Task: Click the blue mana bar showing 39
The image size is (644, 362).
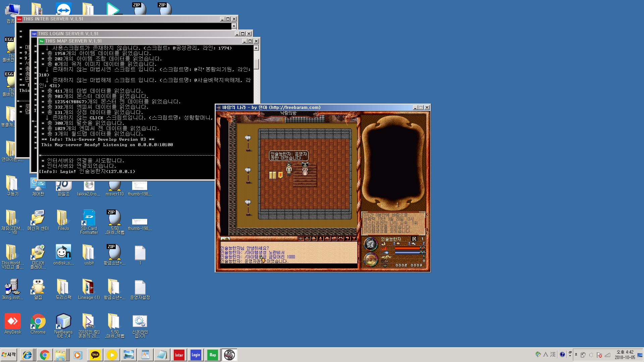Action: pos(410,252)
